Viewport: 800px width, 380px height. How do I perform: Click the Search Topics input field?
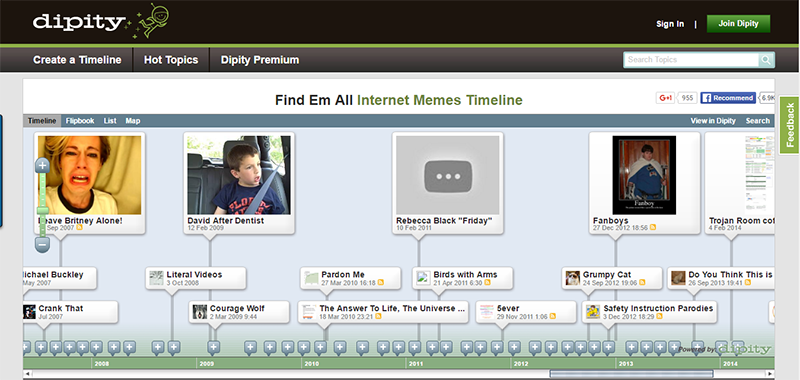click(x=691, y=60)
